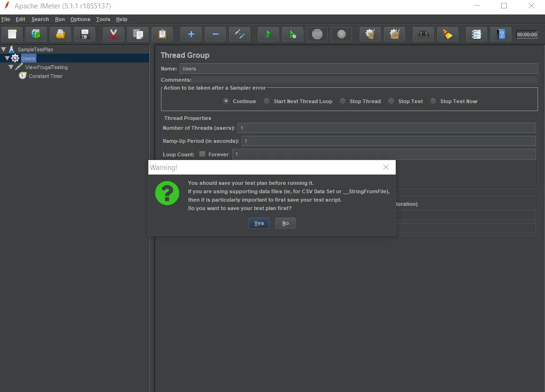Open the Options menu
Image resolution: width=545 pixels, height=392 pixels.
(x=80, y=19)
